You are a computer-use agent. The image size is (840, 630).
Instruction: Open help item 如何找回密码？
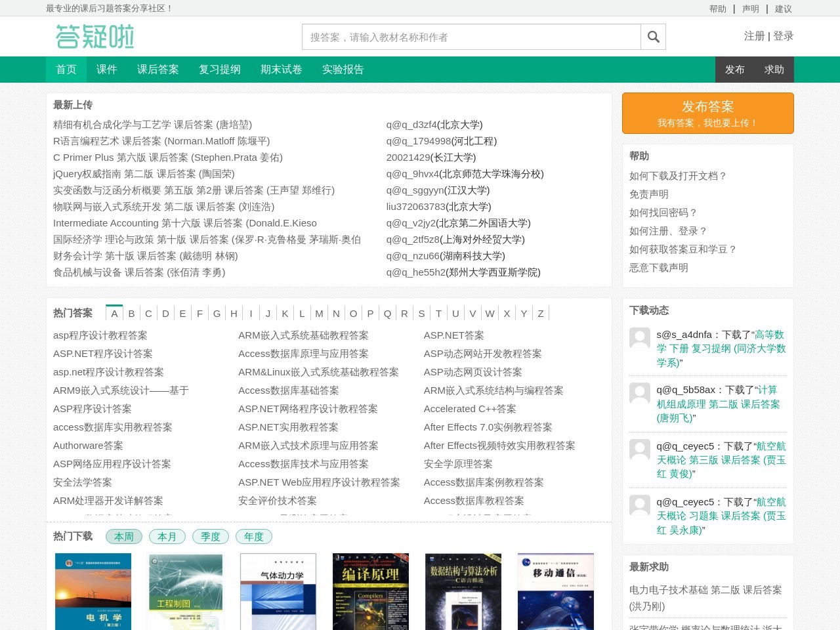tap(663, 213)
